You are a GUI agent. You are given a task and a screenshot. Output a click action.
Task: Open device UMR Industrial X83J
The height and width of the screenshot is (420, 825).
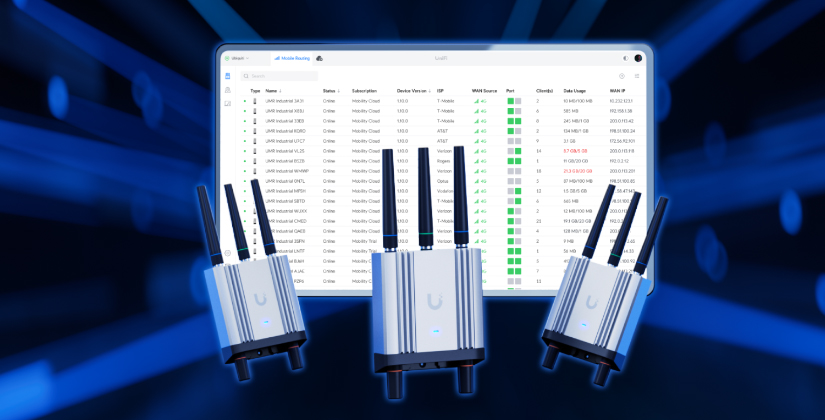285,111
